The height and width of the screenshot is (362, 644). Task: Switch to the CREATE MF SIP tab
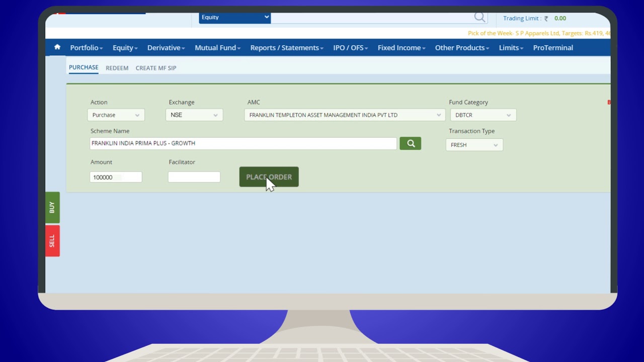156,68
